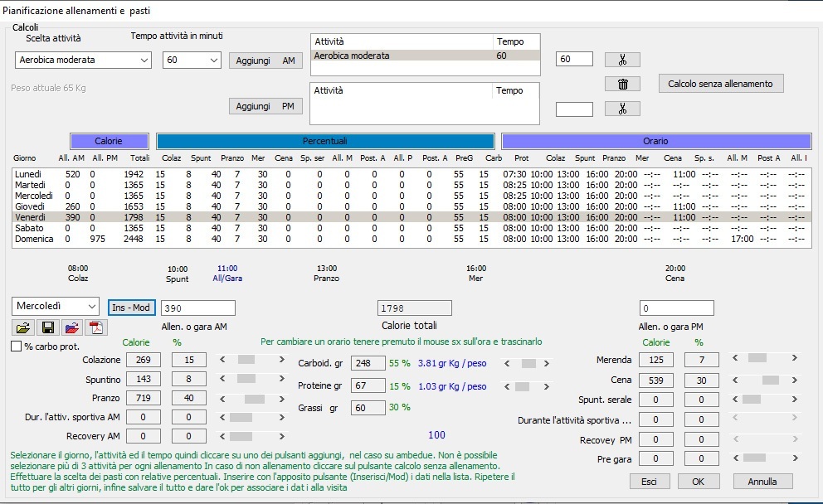823x504 pixels.
Task: Select the Venerdì row in the weekly list
Action: point(411,217)
